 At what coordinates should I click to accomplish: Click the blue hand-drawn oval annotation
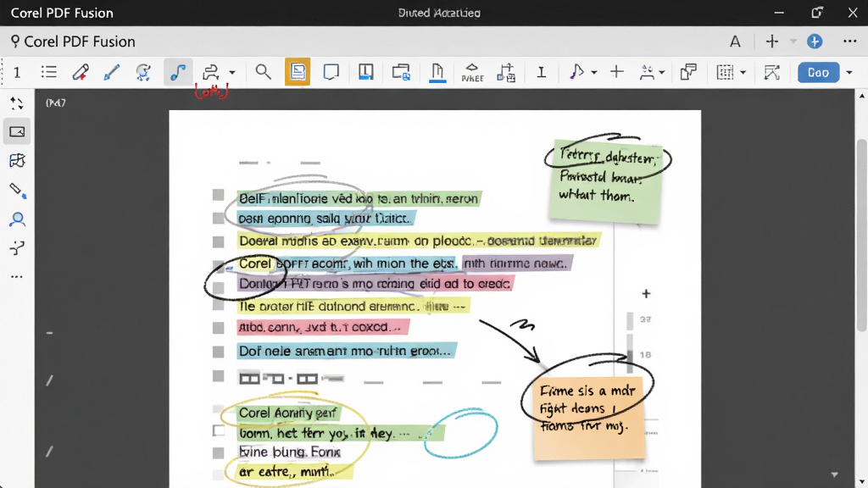click(x=461, y=433)
